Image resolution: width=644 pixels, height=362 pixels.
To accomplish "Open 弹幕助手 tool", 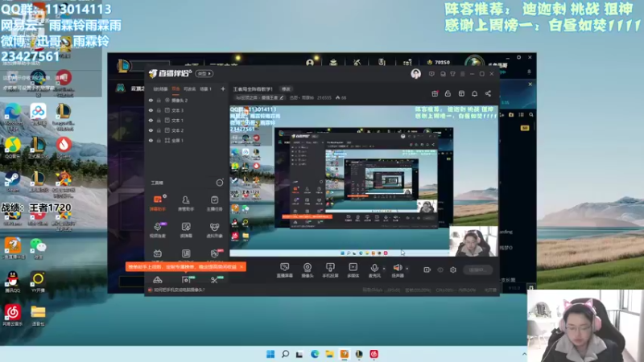I will pos(157,204).
